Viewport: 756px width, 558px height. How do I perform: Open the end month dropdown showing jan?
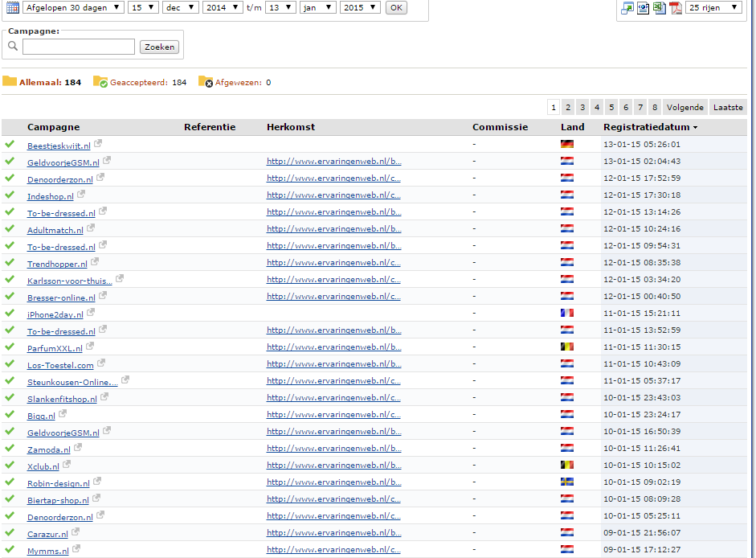317,7
